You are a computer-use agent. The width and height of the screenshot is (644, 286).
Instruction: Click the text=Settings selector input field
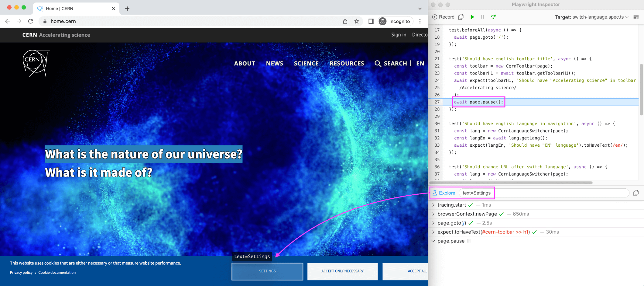click(544, 193)
